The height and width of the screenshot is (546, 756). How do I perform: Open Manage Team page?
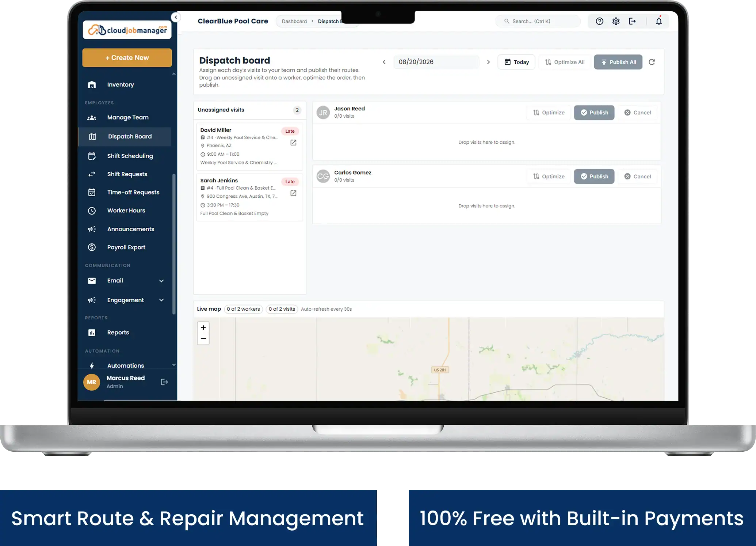click(125, 117)
